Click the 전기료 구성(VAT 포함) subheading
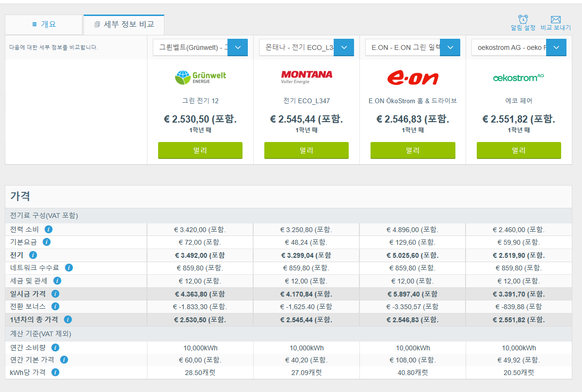Viewport: 582px width, 392px height. (44, 216)
